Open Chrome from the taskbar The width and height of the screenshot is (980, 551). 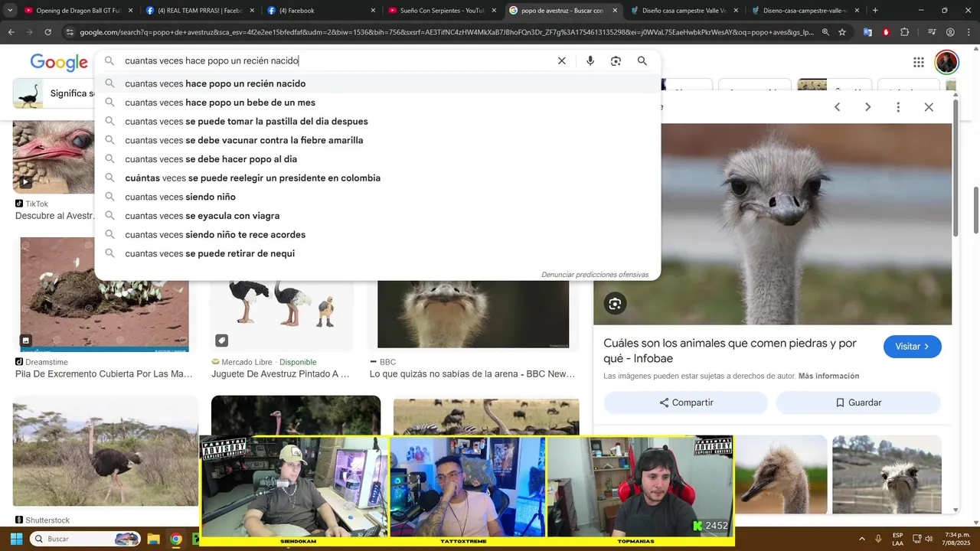(176, 539)
